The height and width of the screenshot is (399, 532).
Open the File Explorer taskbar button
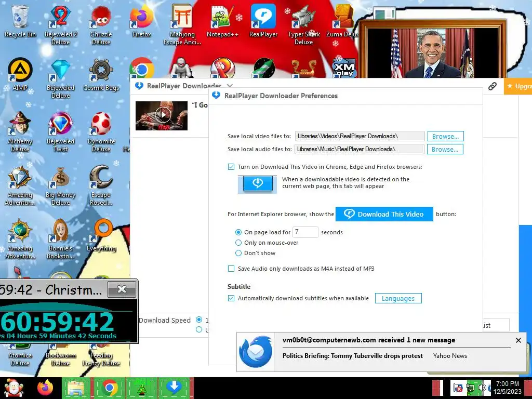[77, 388]
